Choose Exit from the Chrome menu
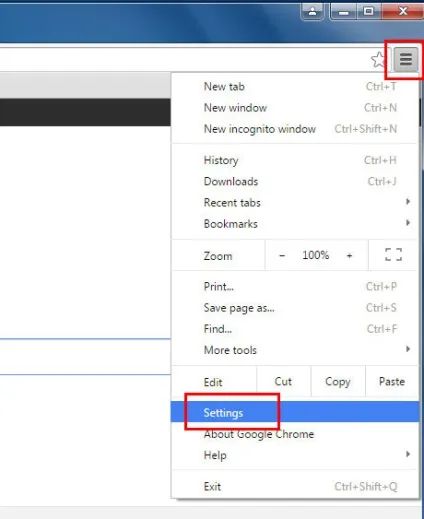 (295, 487)
